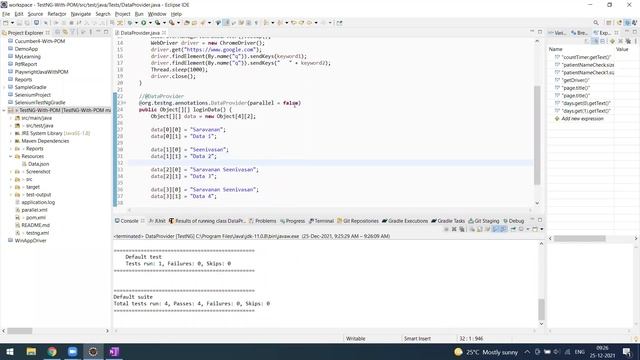Image resolution: width=640 pixels, height=360 pixels.
Task: Switch to the Progress tab
Action: pyautogui.click(x=293, y=221)
